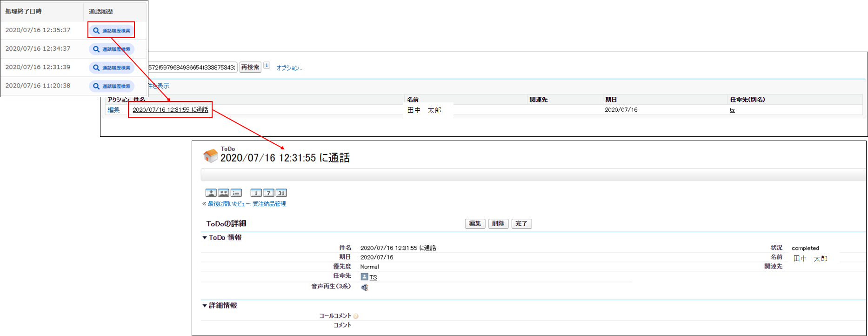Click the 編集 button in ToDoの詳細
Viewport: 868px width, 336px height.
point(475,224)
